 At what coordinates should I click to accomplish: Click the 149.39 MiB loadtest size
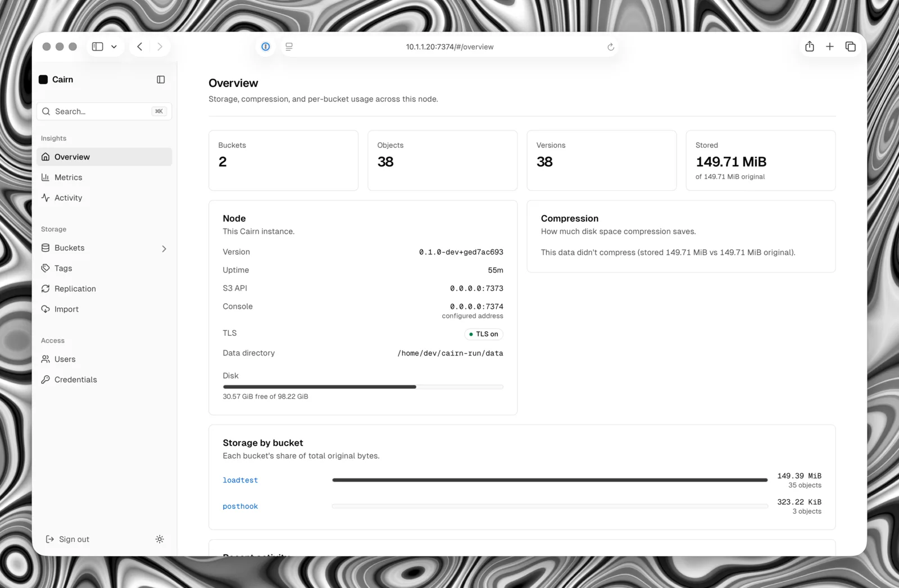[x=799, y=476]
